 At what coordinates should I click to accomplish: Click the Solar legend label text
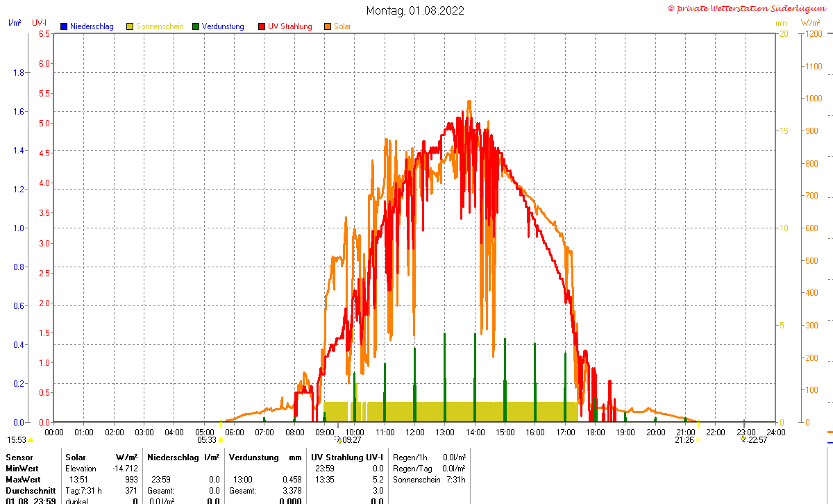[x=342, y=26]
